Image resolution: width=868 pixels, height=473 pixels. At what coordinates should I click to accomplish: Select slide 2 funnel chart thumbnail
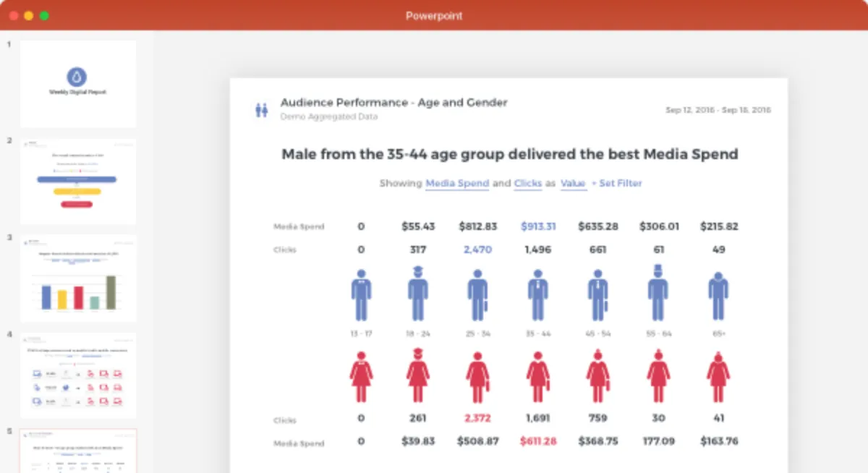click(78, 182)
